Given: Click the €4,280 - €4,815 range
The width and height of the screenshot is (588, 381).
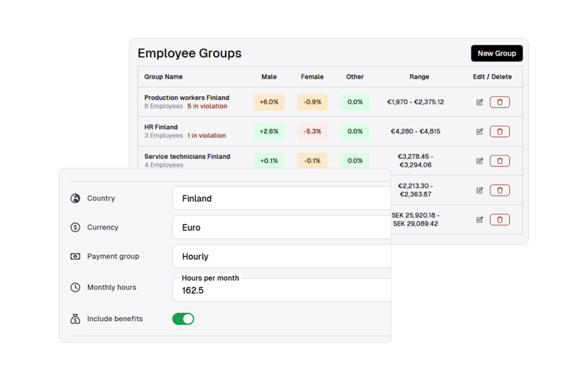Looking at the screenshot, I should point(416,131).
